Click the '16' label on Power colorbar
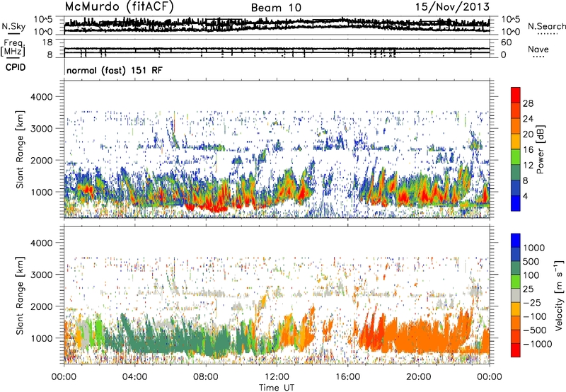 528,150
